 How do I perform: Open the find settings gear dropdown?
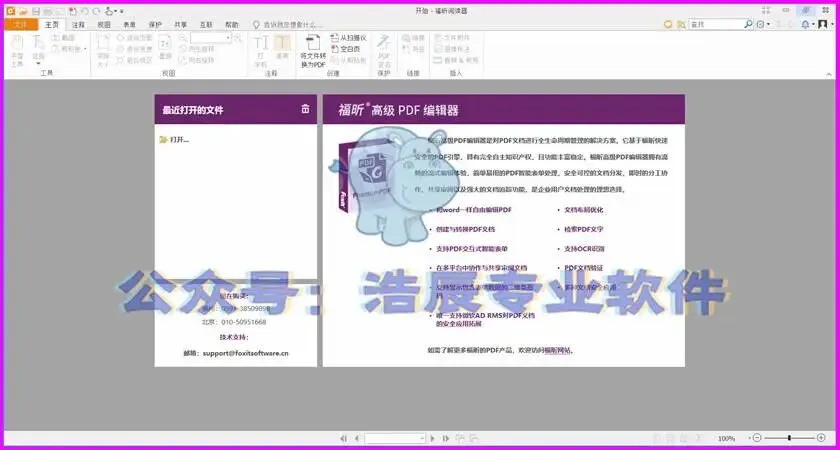click(x=763, y=25)
